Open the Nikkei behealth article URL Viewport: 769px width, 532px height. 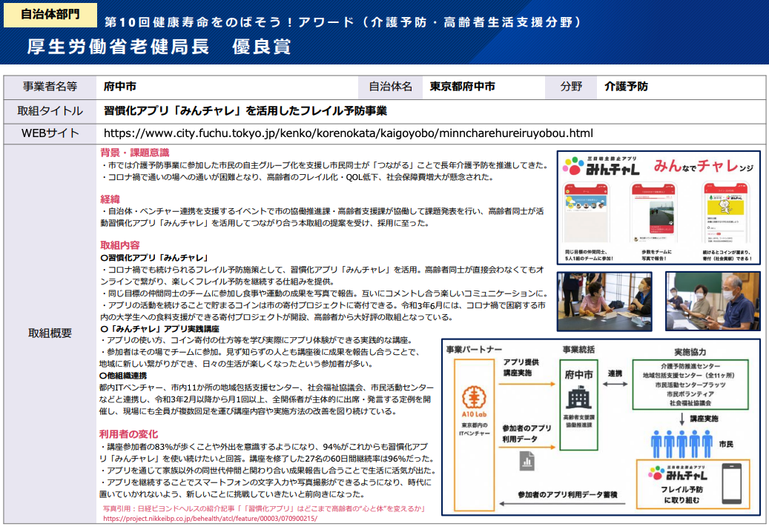tap(210, 518)
